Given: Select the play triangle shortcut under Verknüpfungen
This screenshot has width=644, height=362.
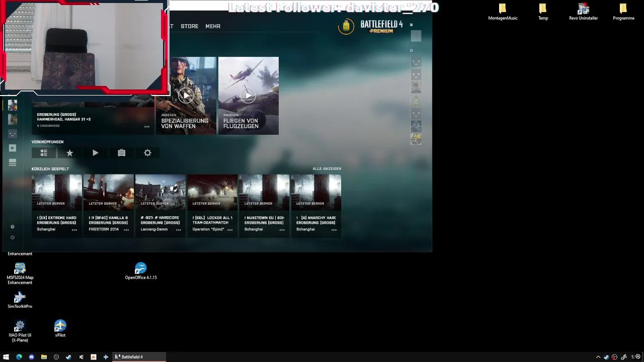Looking at the screenshot, I should [96, 153].
